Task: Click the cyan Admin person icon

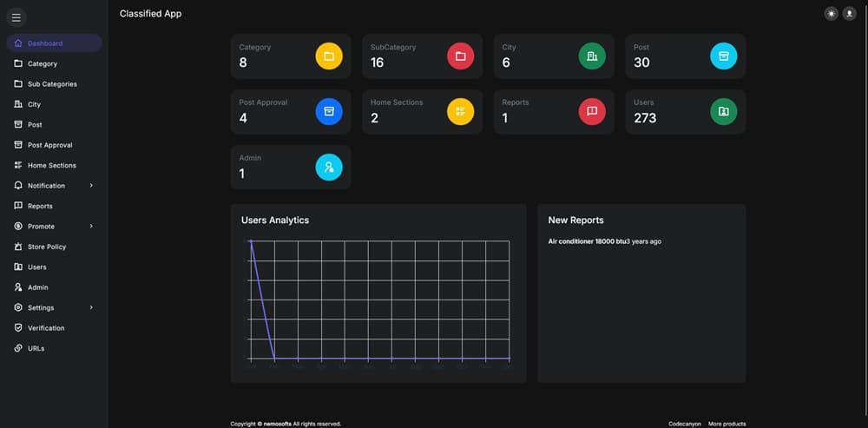Action: tap(329, 167)
